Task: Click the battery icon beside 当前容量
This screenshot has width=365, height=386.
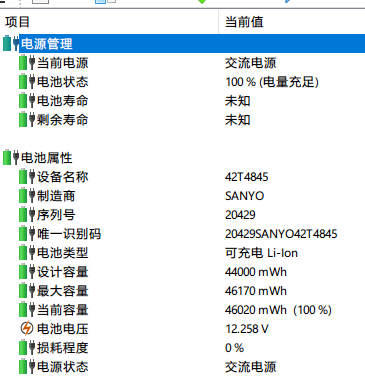Action: (x=27, y=310)
